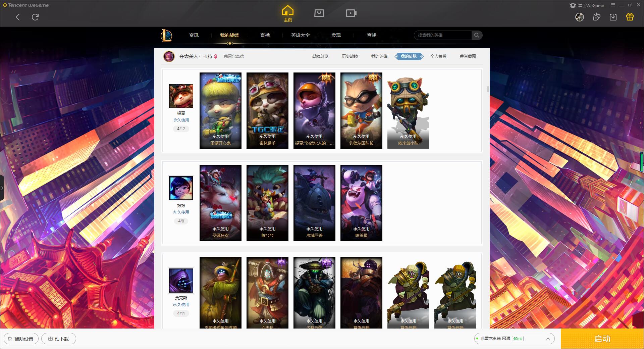Image resolution: width=644 pixels, height=349 pixels.
Task: Click the 4/11 skin count for 贾克斯
Action: pos(181,313)
